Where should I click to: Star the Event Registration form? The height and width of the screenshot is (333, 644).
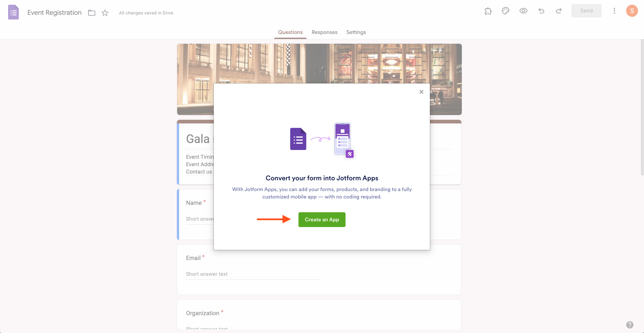(x=105, y=13)
